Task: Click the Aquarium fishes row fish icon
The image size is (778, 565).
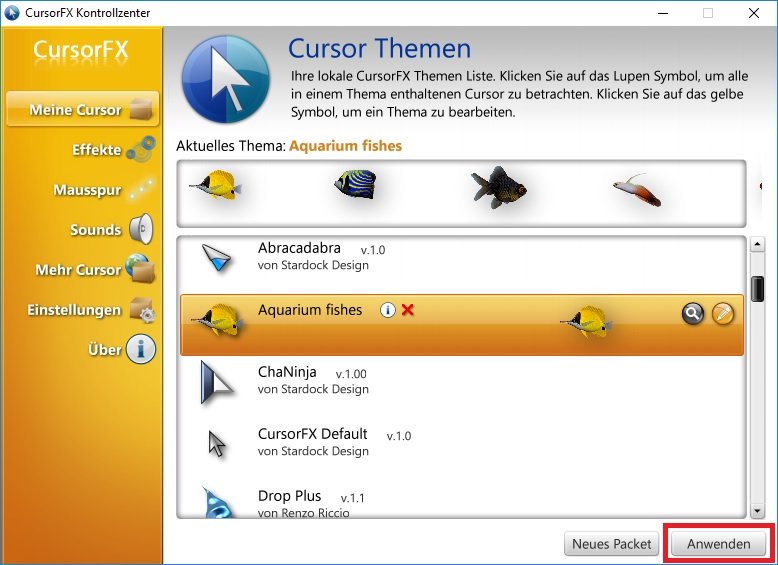Action: pos(217,320)
